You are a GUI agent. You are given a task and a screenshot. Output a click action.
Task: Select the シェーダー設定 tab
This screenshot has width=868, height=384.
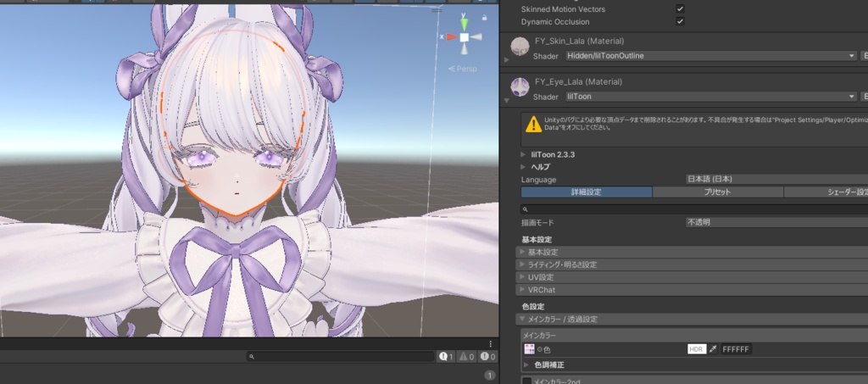pos(826,192)
